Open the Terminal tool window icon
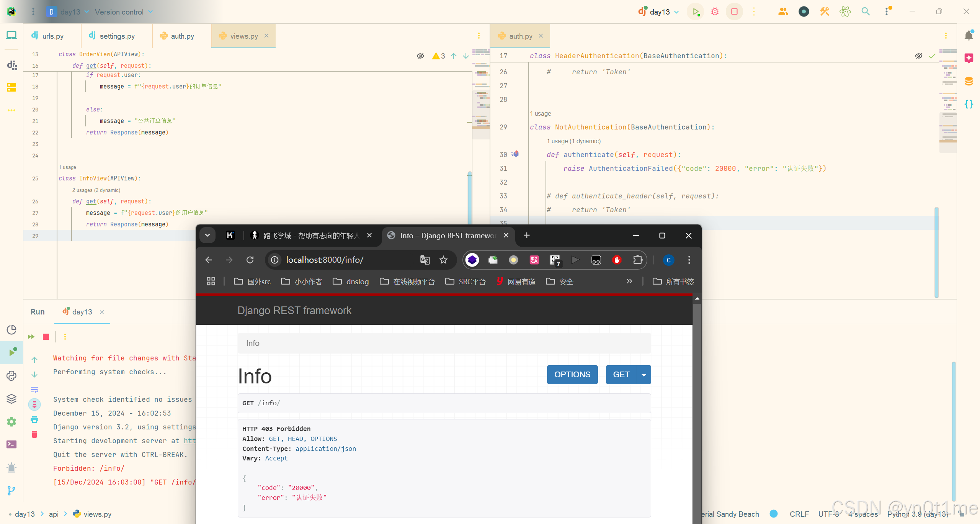This screenshot has height=524, width=980. [11, 444]
